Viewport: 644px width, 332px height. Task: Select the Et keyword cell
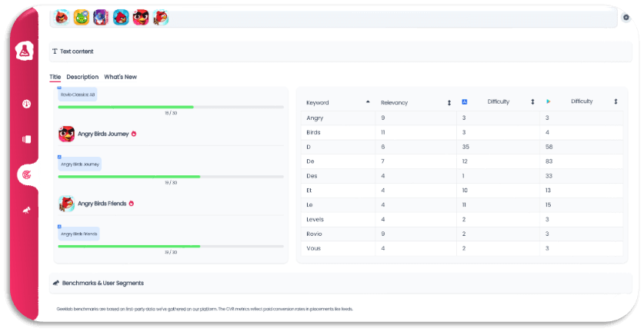point(338,190)
